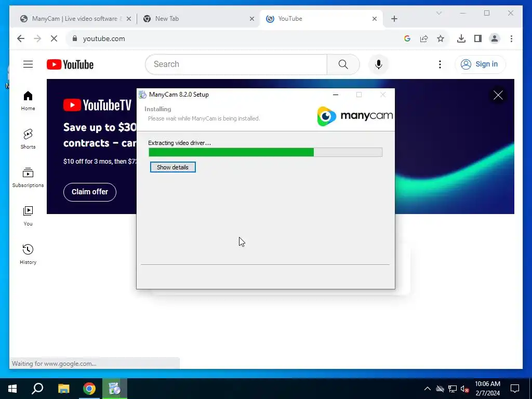Click the ManyCam 8.2.0 Setup title

tap(179, 95)
